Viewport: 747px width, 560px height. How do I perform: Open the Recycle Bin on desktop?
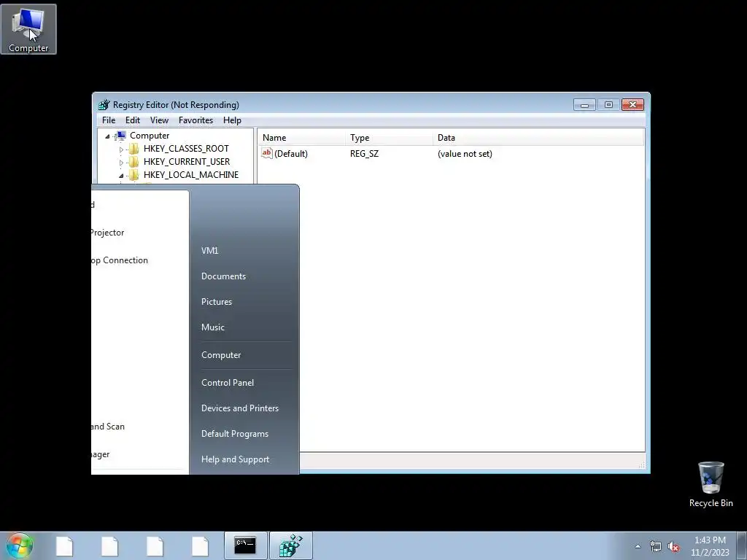pos(711,484)
